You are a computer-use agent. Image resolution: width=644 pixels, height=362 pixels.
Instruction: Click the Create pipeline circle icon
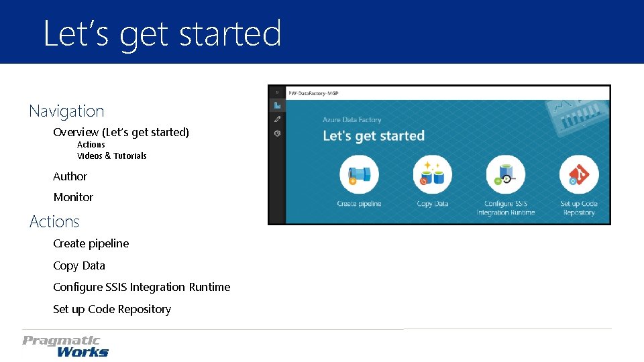click(x=359, y=174)
